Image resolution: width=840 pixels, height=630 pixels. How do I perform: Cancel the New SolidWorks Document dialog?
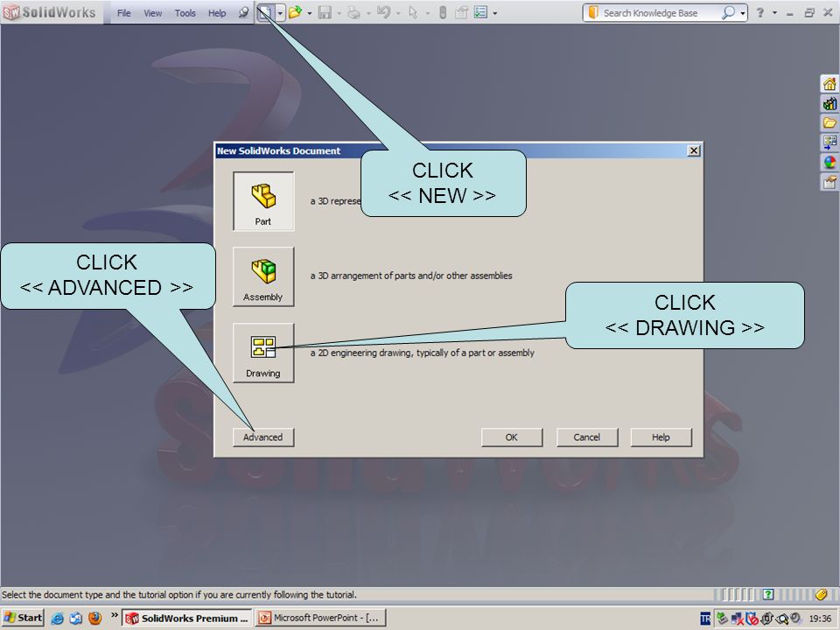[x=587, y=437]
